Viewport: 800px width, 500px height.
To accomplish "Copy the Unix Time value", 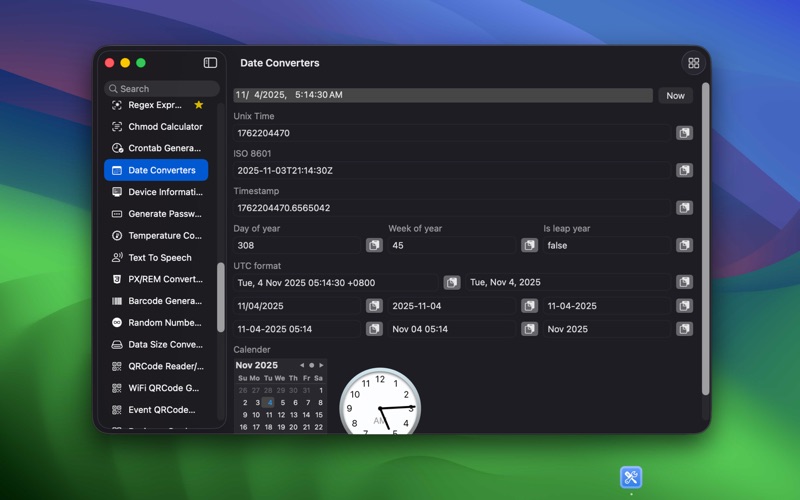I will click(x=684, y=133).
